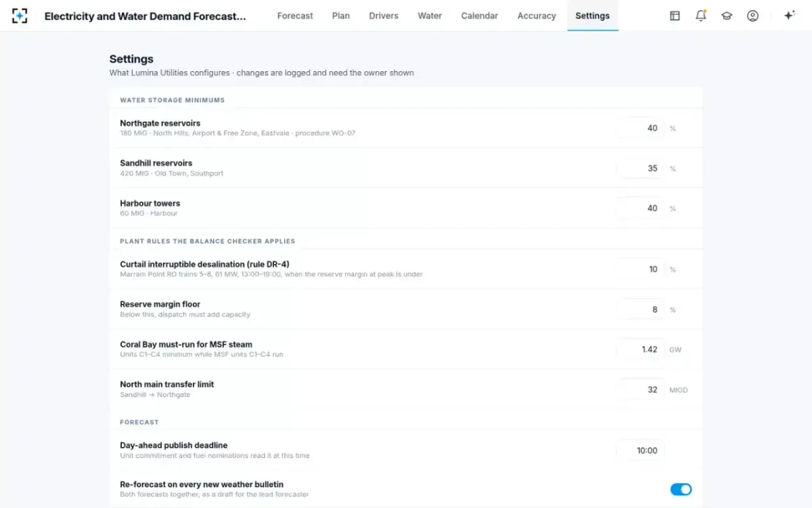Click the '60 MIG · Harbour' text
The width and height of the screenshot is (812, 508).
pos(149,213)
